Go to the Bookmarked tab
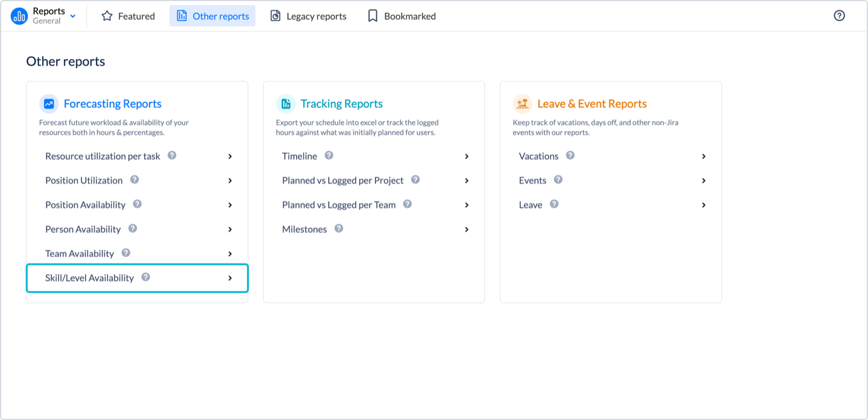868x420 pixels. point(401,16)
